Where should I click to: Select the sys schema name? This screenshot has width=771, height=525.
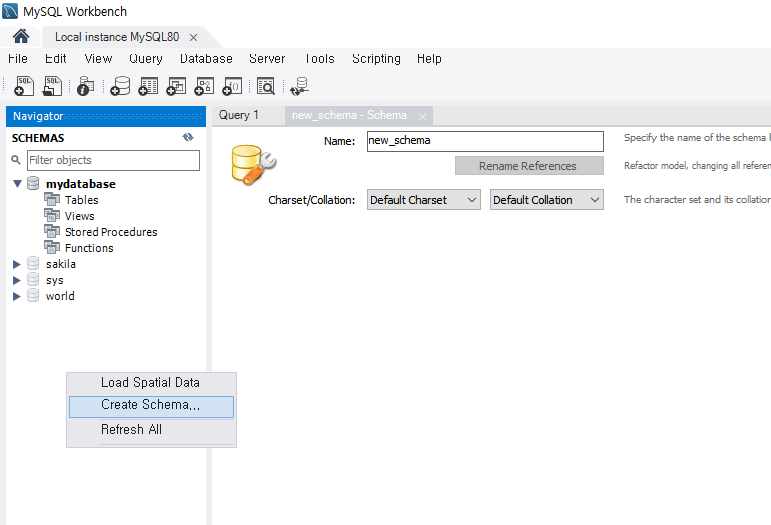coord(55,280)
